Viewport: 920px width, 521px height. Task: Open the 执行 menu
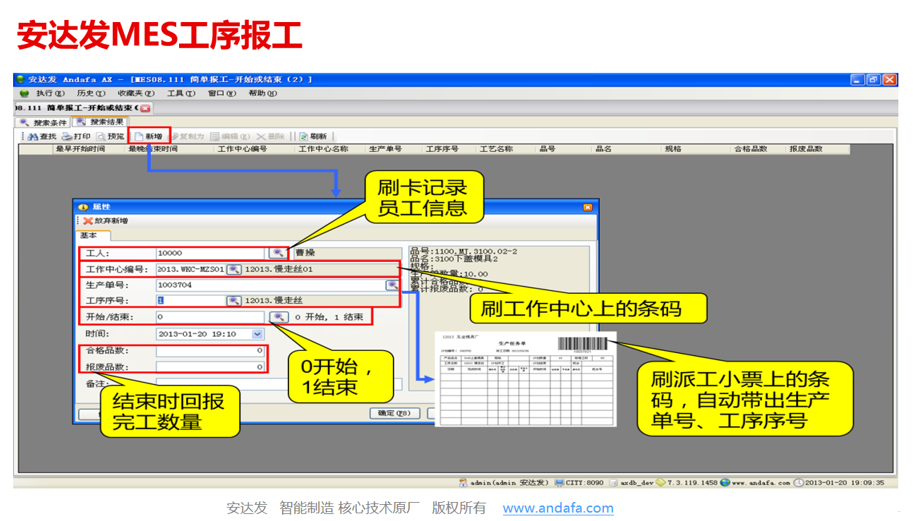pyautogui.click(x=50, y=93)
